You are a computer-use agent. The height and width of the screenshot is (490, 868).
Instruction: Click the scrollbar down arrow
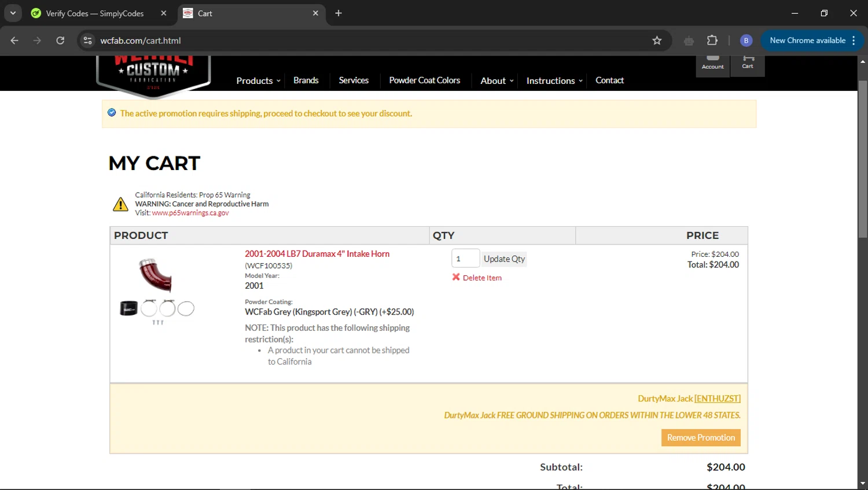[x=863, y=484]
